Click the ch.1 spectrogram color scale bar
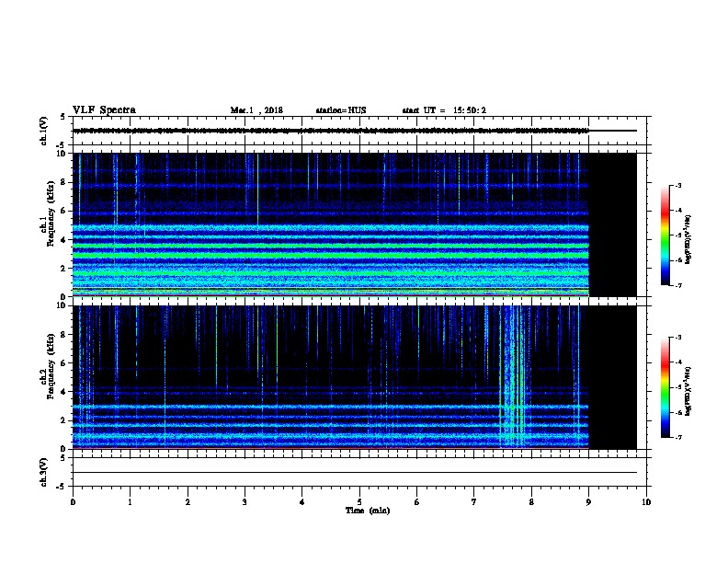This screenshot has width=728, height=563. [x=665, y=236]
